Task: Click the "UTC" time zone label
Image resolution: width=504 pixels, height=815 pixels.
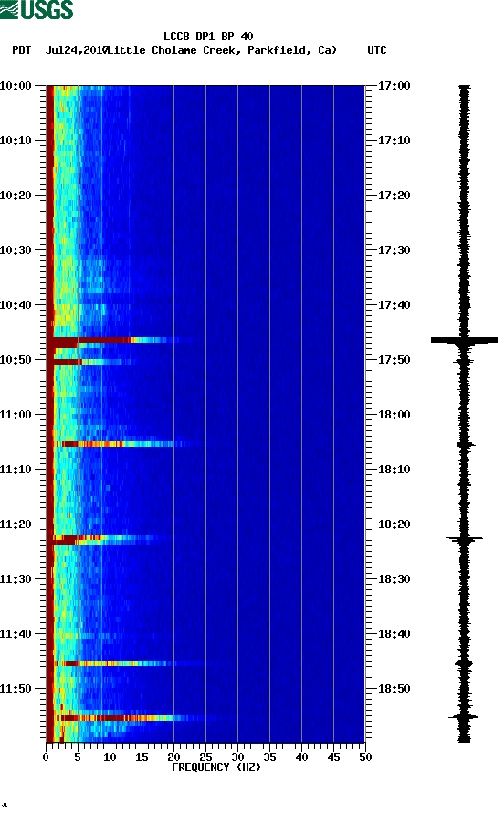Action: [377, 50]
